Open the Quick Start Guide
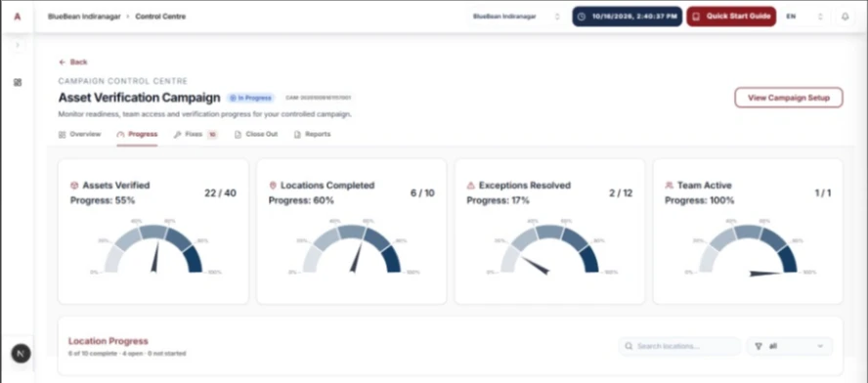868x383 pixels. pyautogui.click(x=731, y=17)
